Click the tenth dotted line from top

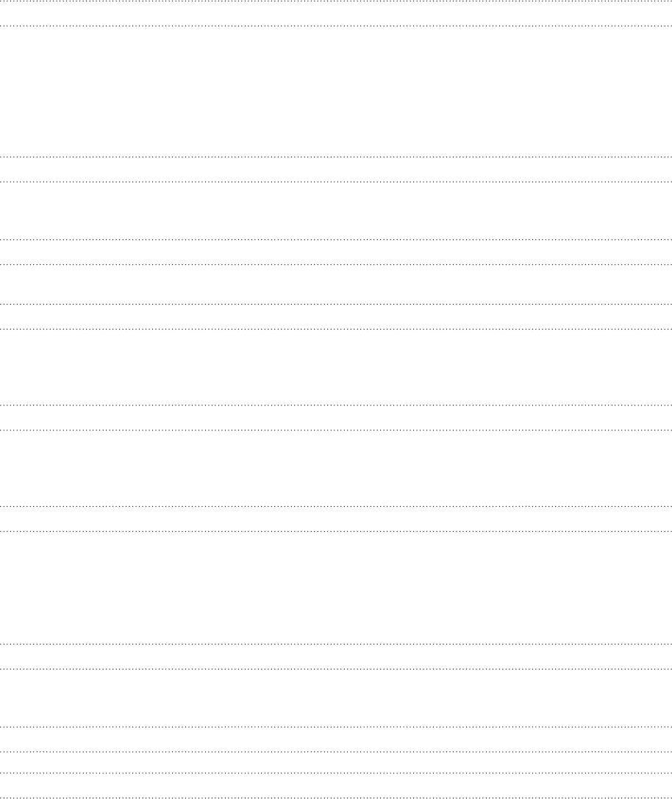(x=336, y=430)
